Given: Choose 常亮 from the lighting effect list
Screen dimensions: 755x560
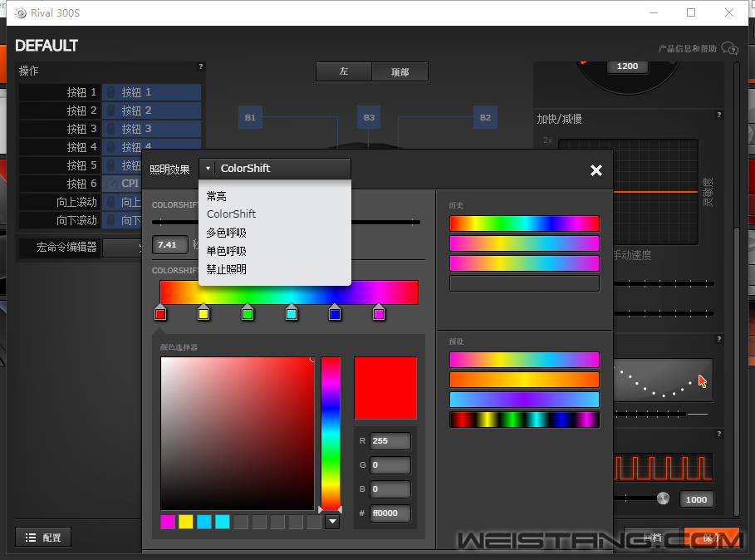Looking at the screenshot, I should coord(216,196).
